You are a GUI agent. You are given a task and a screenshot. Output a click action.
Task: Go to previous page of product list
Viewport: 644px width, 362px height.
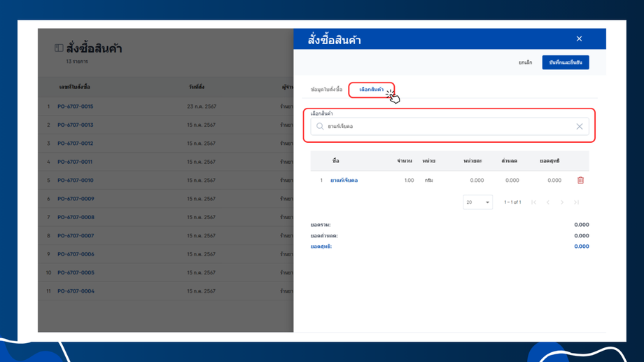548,202
